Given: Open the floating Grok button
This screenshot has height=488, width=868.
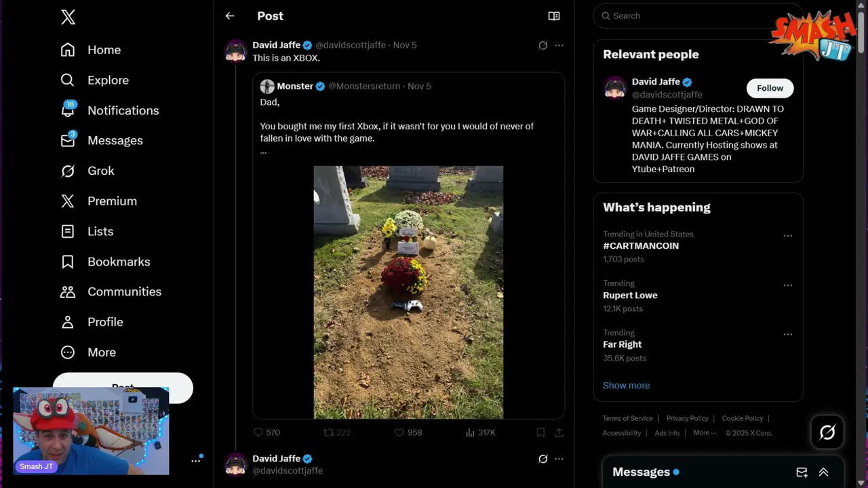Looking at the screenshot, I should [827, 432].
